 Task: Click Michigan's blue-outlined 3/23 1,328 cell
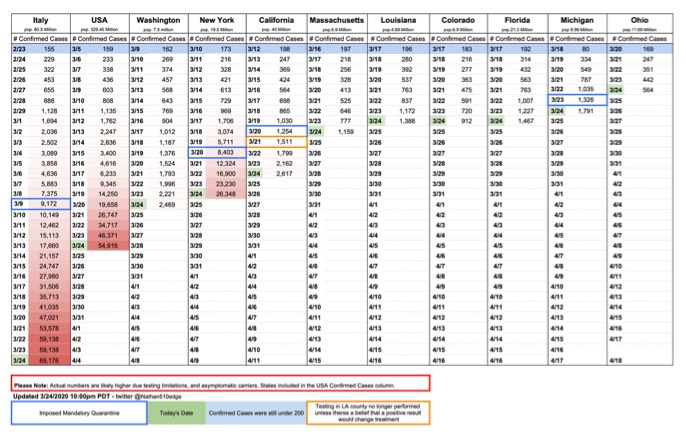(x=577, y=100)
